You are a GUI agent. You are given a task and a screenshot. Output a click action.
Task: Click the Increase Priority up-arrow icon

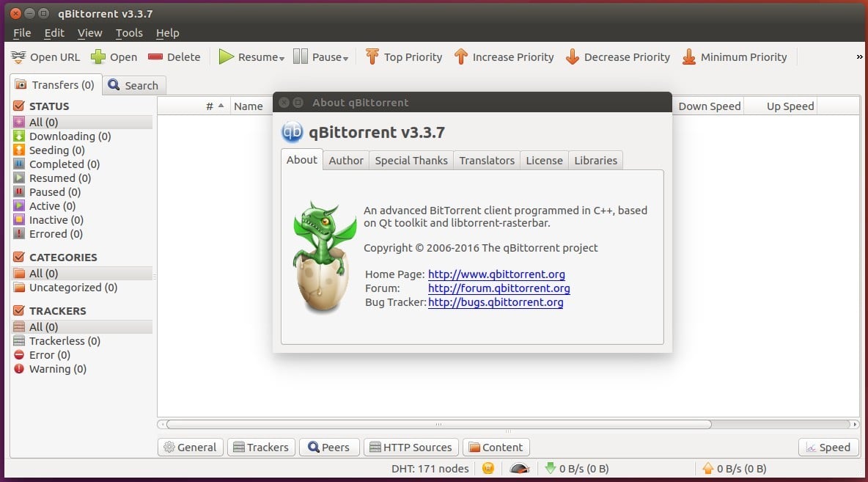(460, 56)
